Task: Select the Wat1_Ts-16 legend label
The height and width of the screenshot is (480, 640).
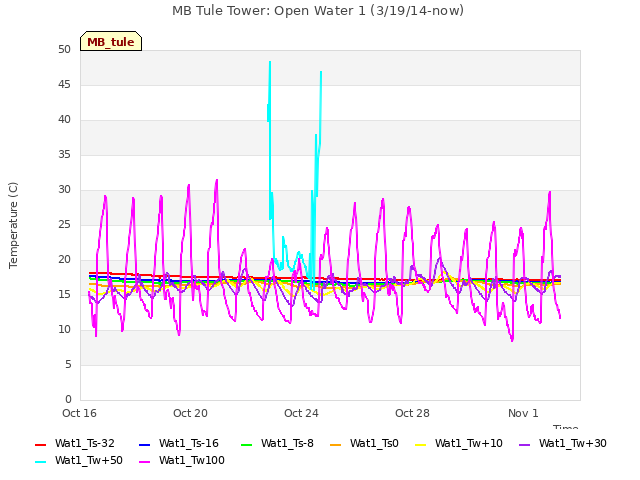Action: tap(189, 444)
